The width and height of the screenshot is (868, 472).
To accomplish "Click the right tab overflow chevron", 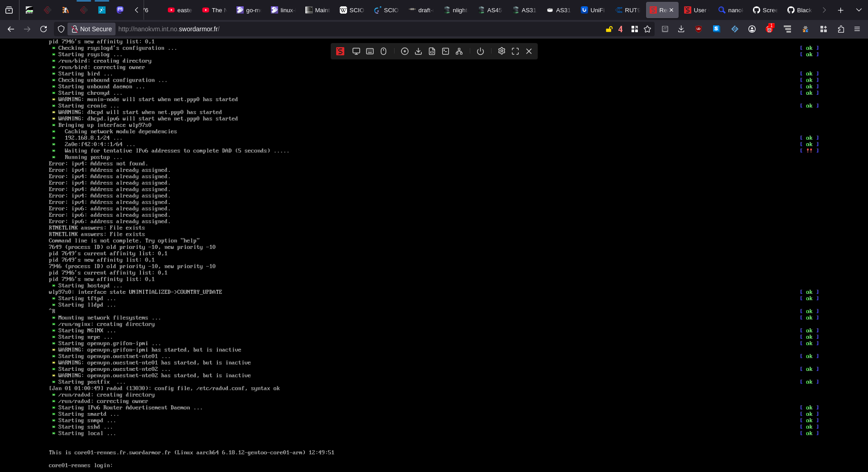I will click(825, 10).
